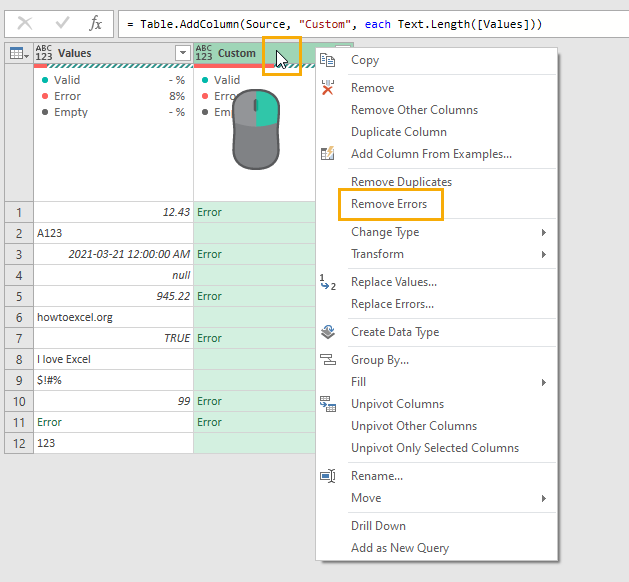The height and width of the screenshot is (582, 629).
Task: Click the Create Data Type icon
Action: [x=328, y=332]
